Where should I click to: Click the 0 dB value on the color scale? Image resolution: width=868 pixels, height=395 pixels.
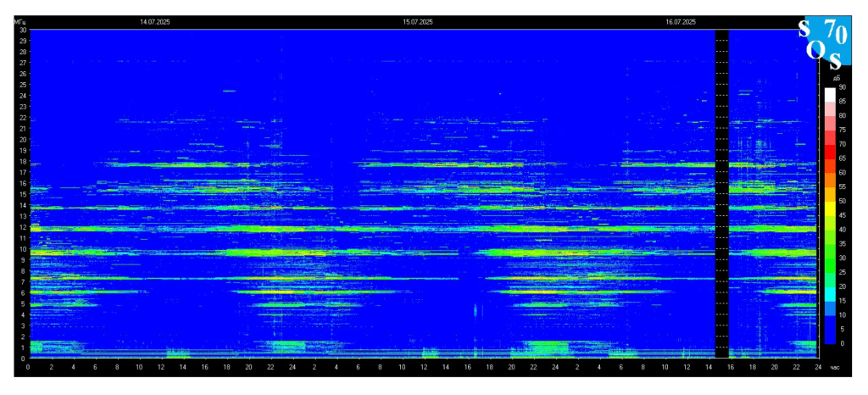[x=842, y=343]
